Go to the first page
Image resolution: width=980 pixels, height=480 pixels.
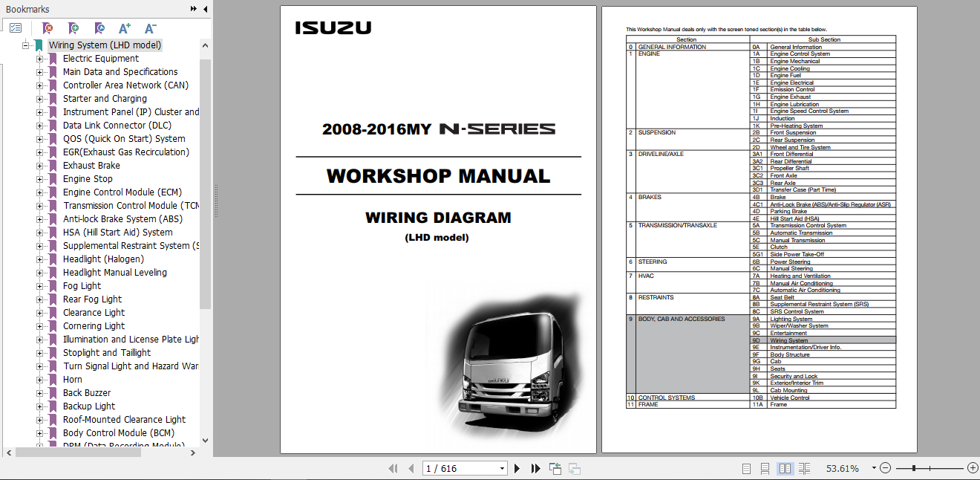[x=393, y=469]
